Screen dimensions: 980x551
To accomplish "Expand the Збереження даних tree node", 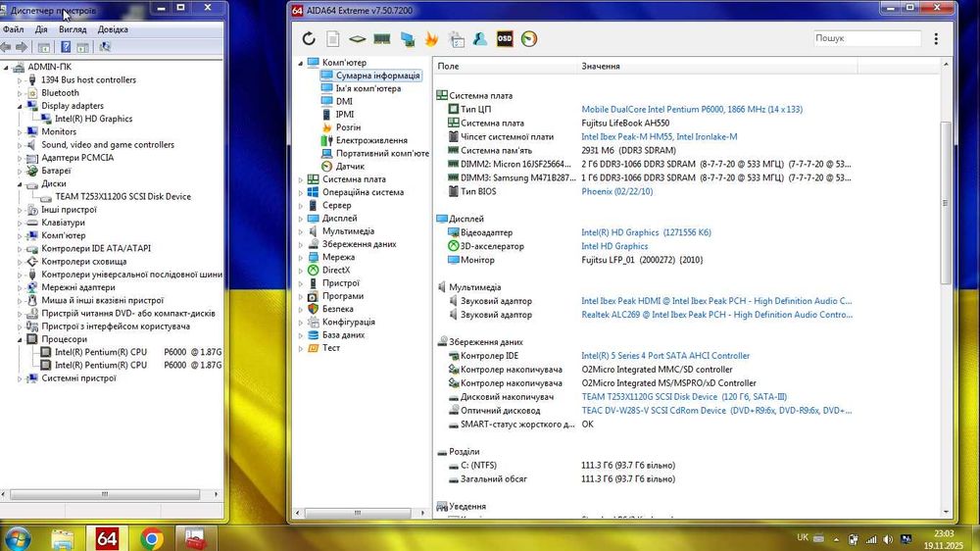I will (x=301, y=244).
